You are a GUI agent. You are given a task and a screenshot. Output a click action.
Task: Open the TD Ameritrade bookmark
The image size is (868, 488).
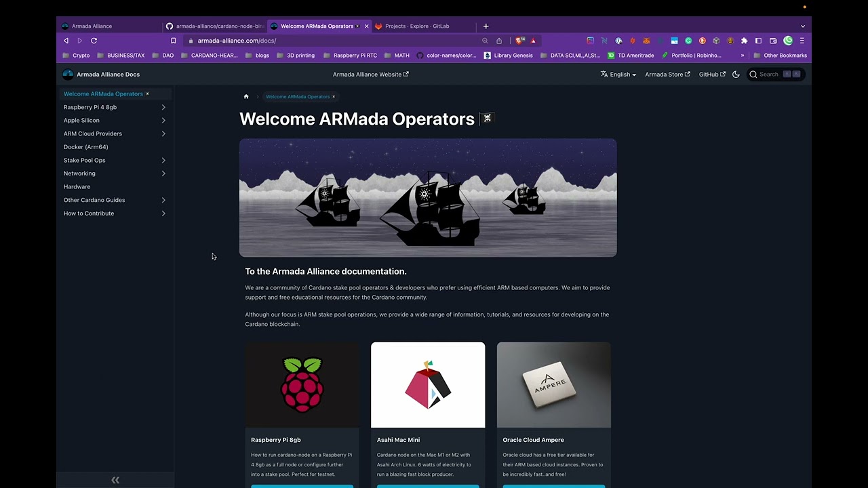pyautogui.click(x=631, y=56)
